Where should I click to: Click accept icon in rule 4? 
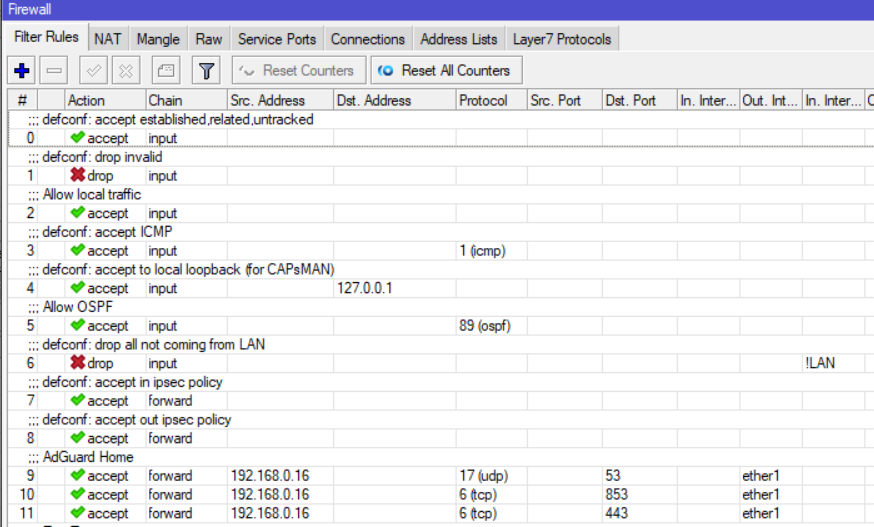tap(77, 288)
